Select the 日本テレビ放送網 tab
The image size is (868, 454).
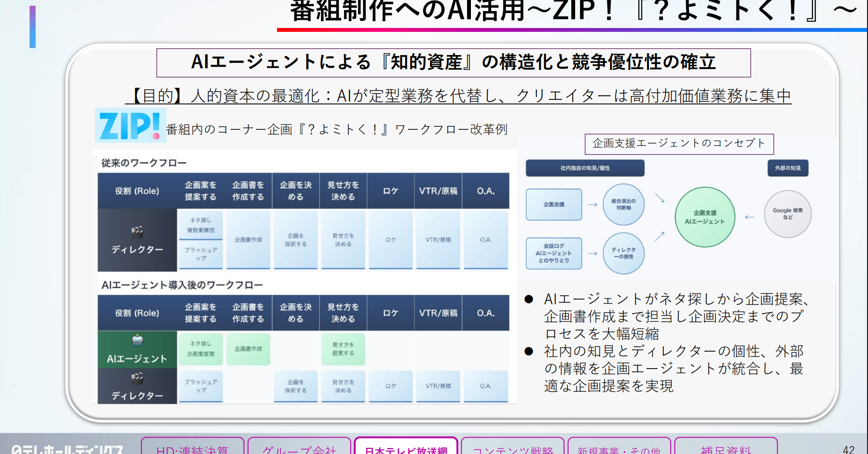point(406,446)
